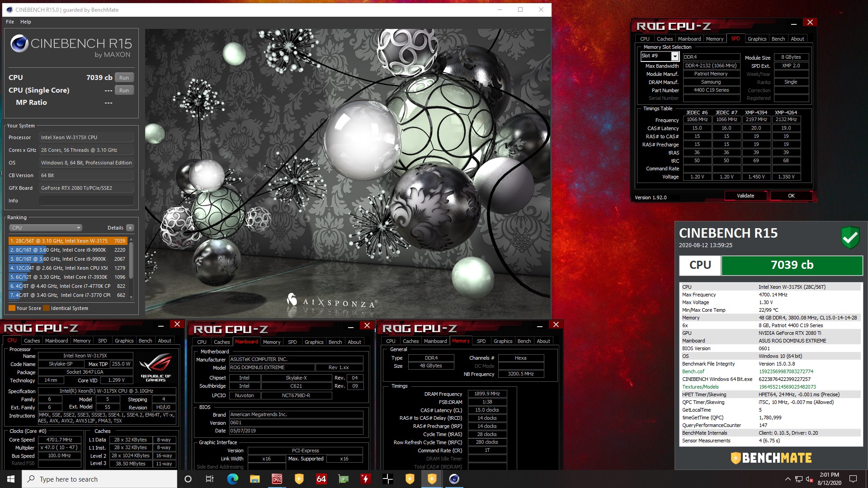Open network status tray icon
Viewport: 868px width, 488px height.
click(799, 479)
